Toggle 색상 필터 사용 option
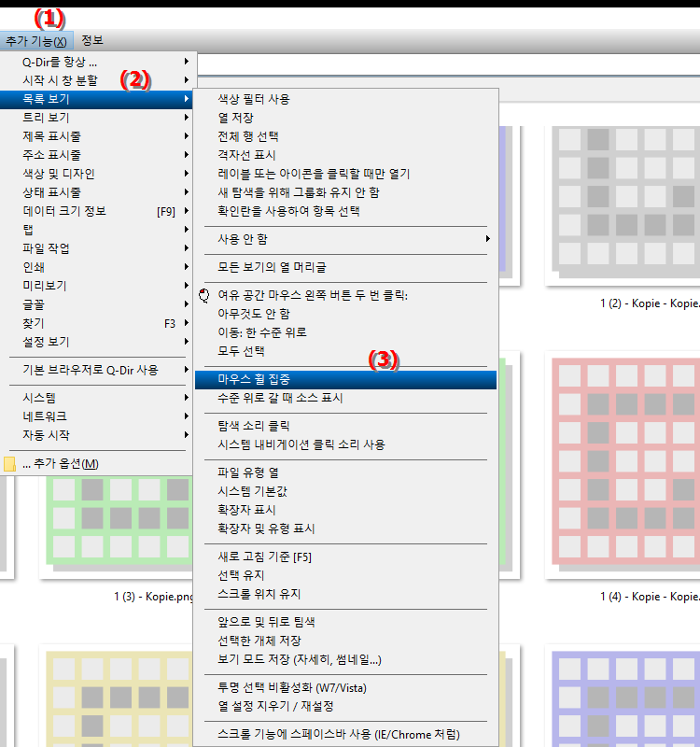This screenshot has width=700, height=747. (345, 99)
